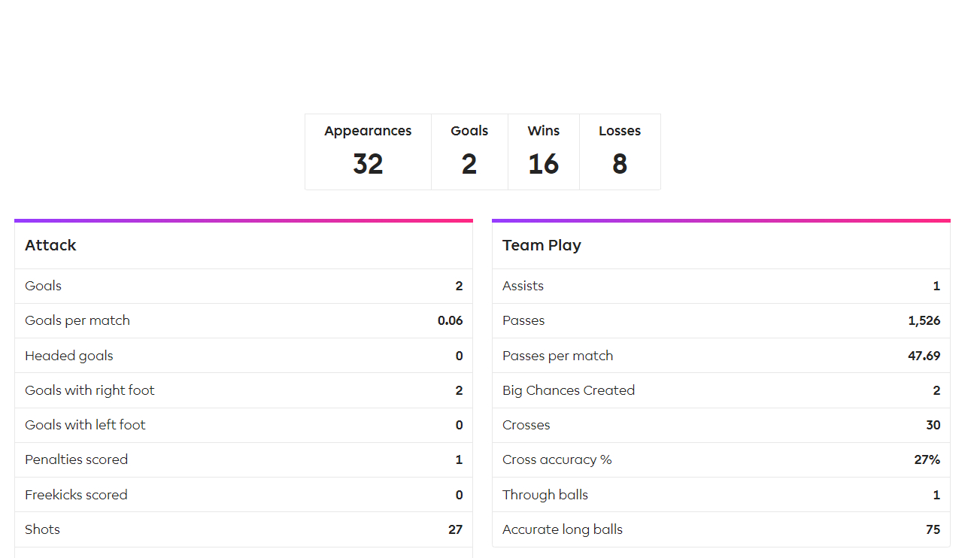Select the Goals per match row
Screen dimensions: 980x558
243,320
